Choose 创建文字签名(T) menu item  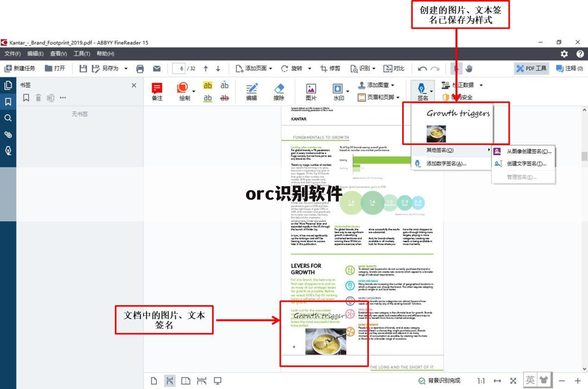pyautogui.click(x=524, y=163)
